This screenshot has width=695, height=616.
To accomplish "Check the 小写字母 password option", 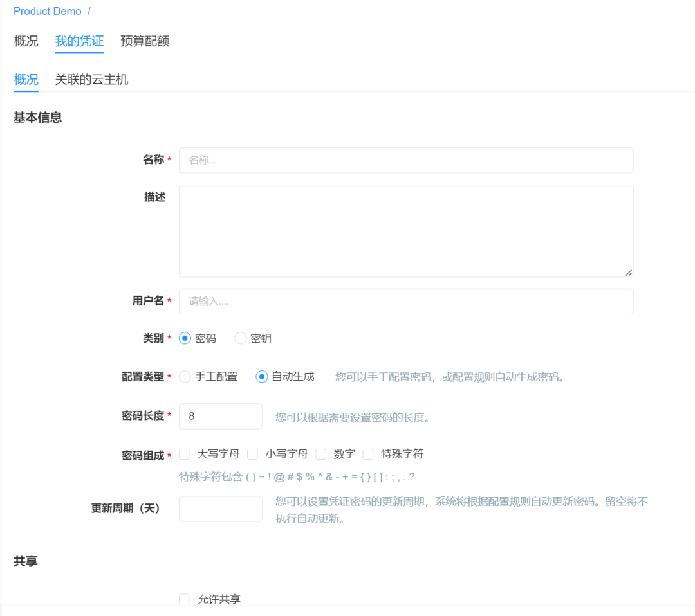I will pyautogui.click(x=252, y=454).
